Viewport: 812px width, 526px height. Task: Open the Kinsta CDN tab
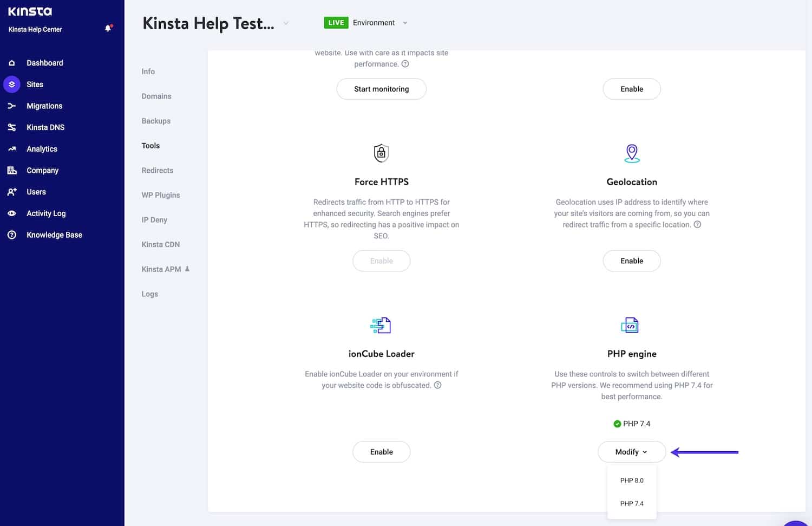coord(161,244)
